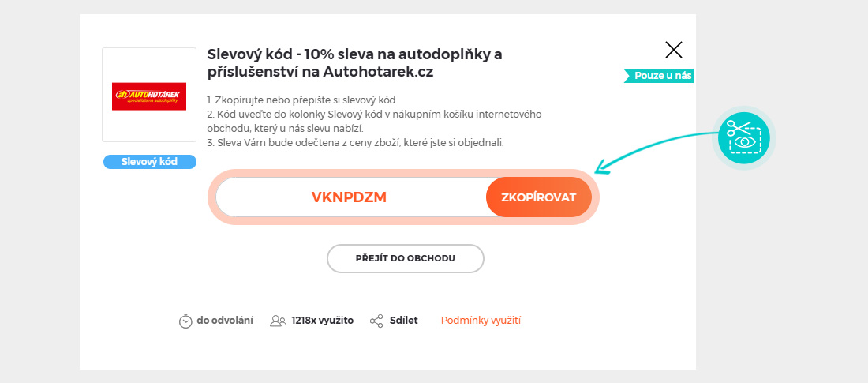The image size is (868, 383).
Task: Go to shop via PŘEJÍT DO OBCHODU
Action: pyautogui.click(x=406, y=258)
